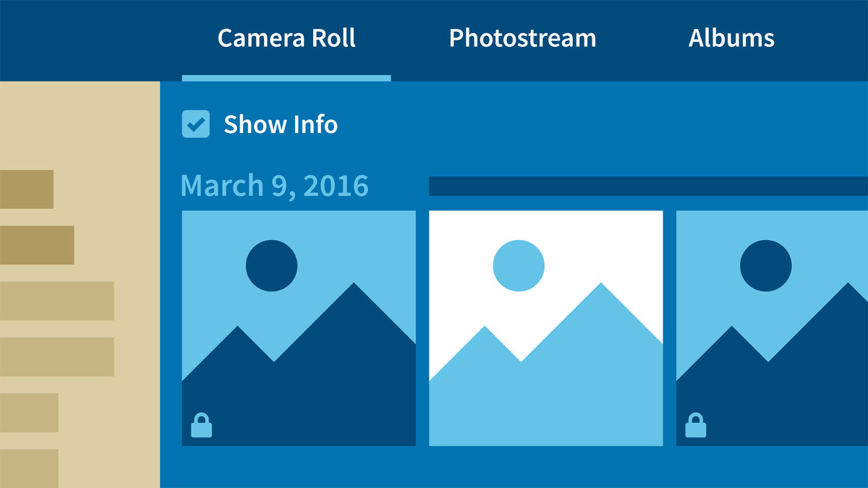Select the Camera Roll tab
The image size is (868, 488).
(286, 38)
